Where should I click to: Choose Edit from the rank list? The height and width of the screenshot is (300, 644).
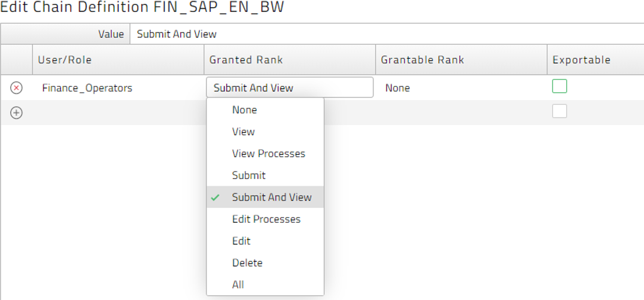(x=265, y=241)
